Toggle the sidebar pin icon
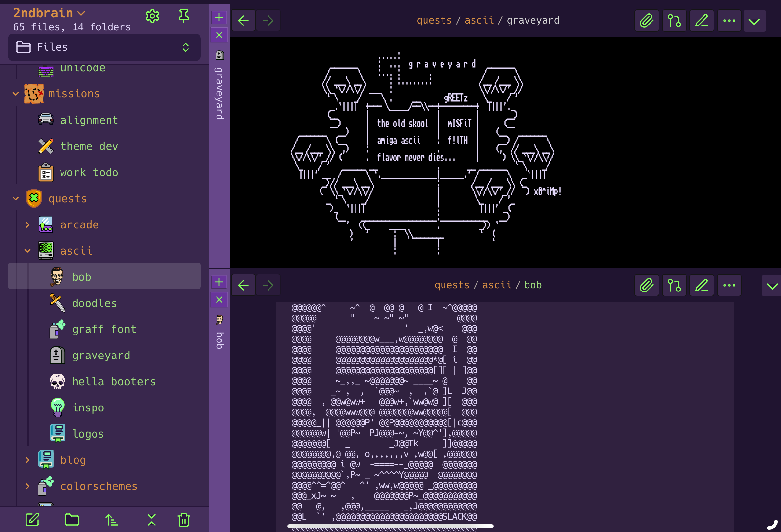This screenshot has height=532, width=781. (183, 16)
